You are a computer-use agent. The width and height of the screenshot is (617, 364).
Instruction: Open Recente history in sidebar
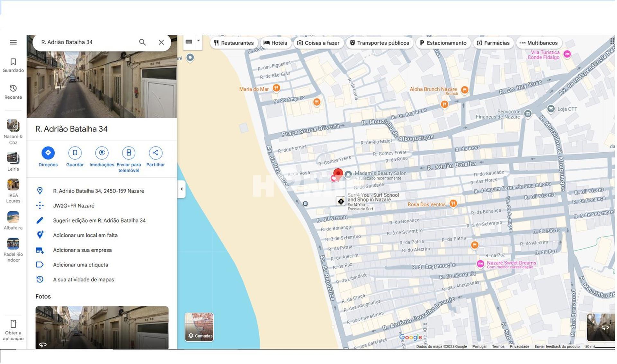click(x=13, y=92)
